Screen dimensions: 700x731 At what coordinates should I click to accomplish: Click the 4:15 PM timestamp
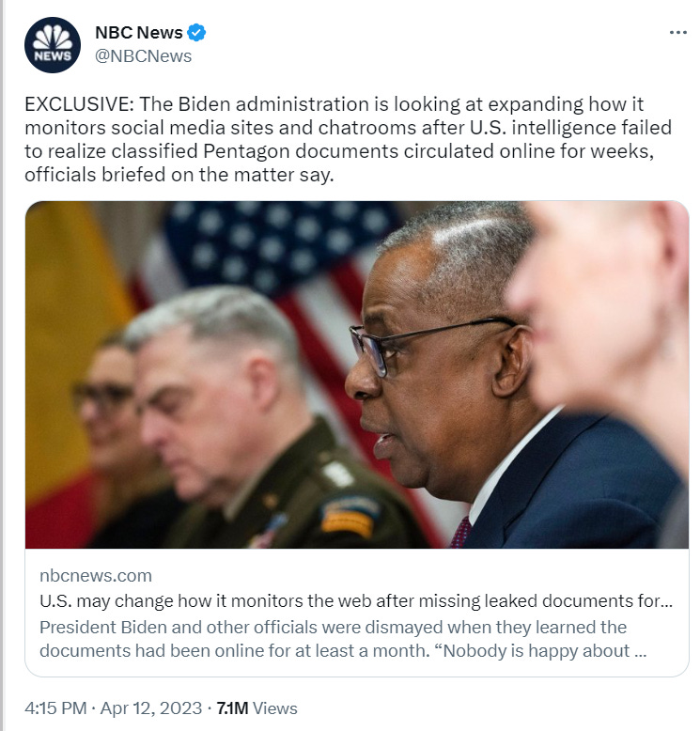click(55, 708)
